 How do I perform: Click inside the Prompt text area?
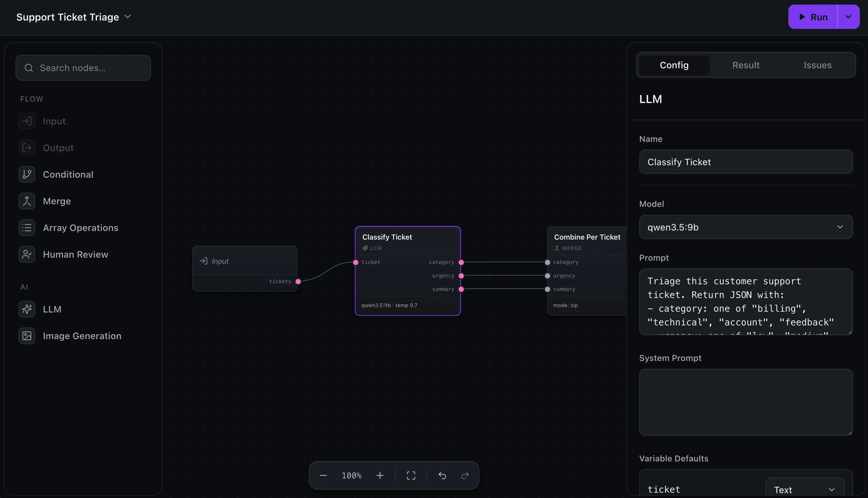point(746,302)
